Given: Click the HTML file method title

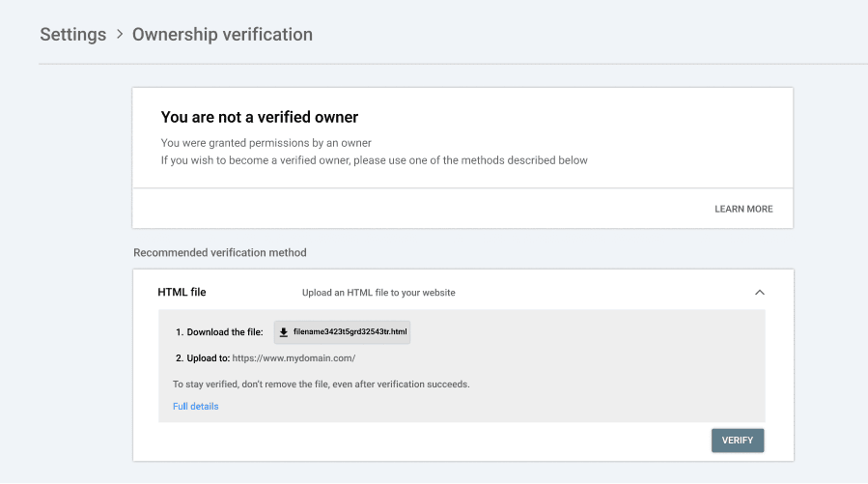Looking at the screenshot, I should coord(182,293).
